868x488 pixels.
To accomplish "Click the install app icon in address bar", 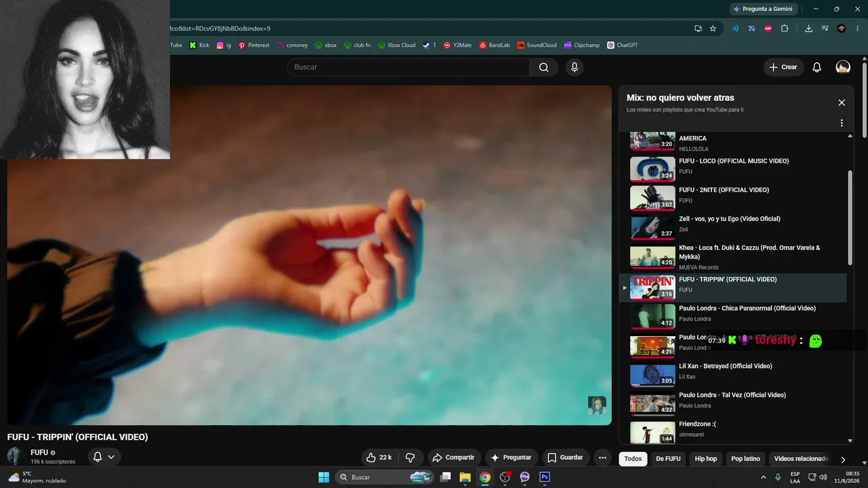I will click(698, 28).
